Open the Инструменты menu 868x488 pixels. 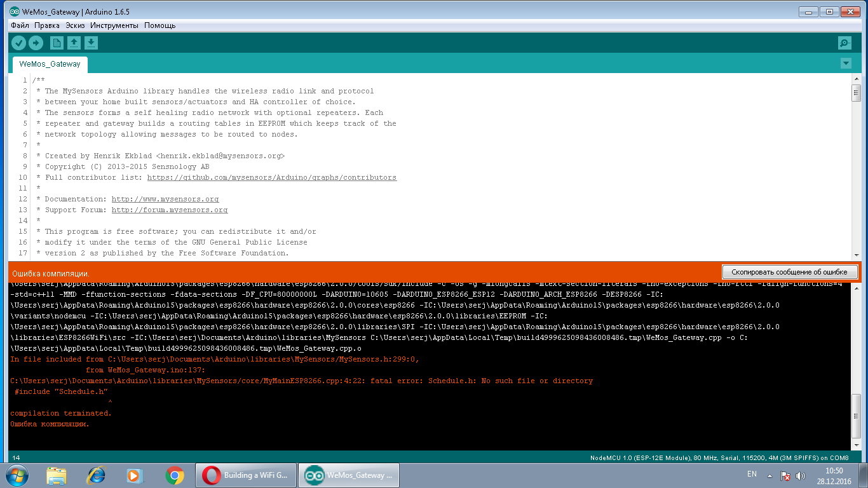(114, 25)
